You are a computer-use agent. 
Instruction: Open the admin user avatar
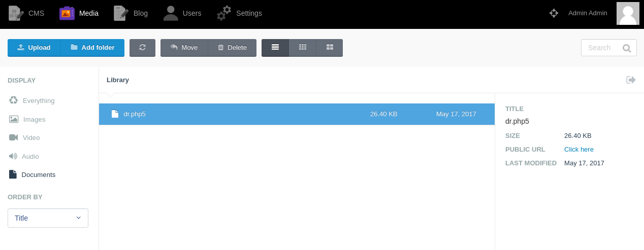(x=628, y=13)
